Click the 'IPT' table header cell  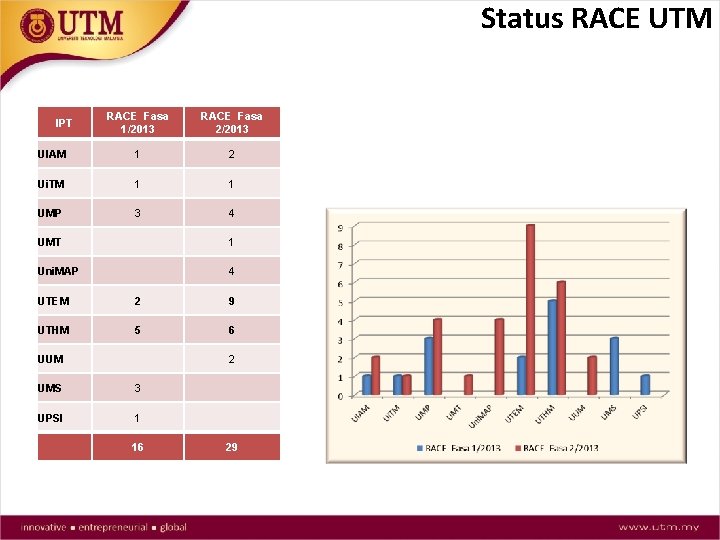(64, 123)
